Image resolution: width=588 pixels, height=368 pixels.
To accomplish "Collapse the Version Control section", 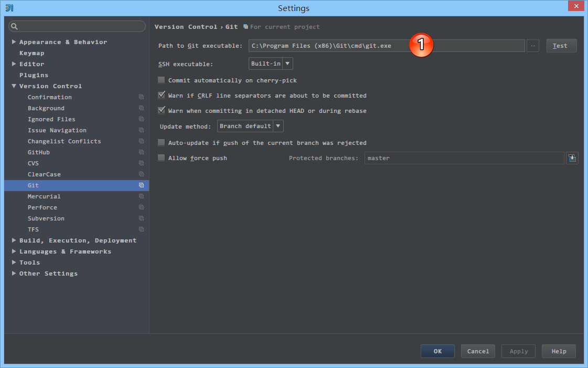I will [x=14, y=86].
